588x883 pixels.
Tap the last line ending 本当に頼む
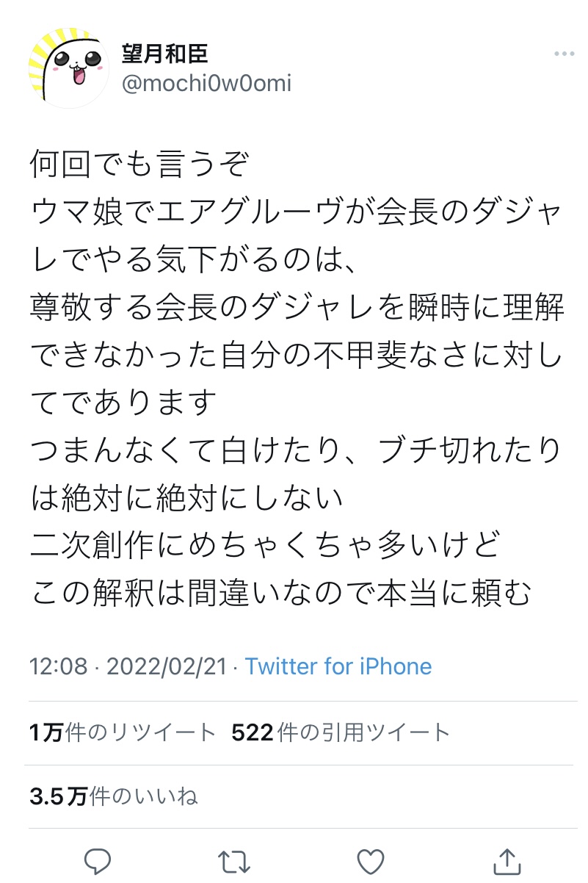[280, 594]
